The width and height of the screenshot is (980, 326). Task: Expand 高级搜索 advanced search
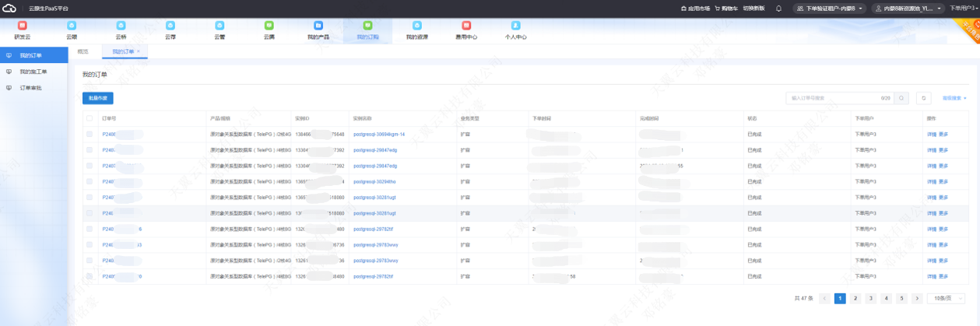(954, 98)
